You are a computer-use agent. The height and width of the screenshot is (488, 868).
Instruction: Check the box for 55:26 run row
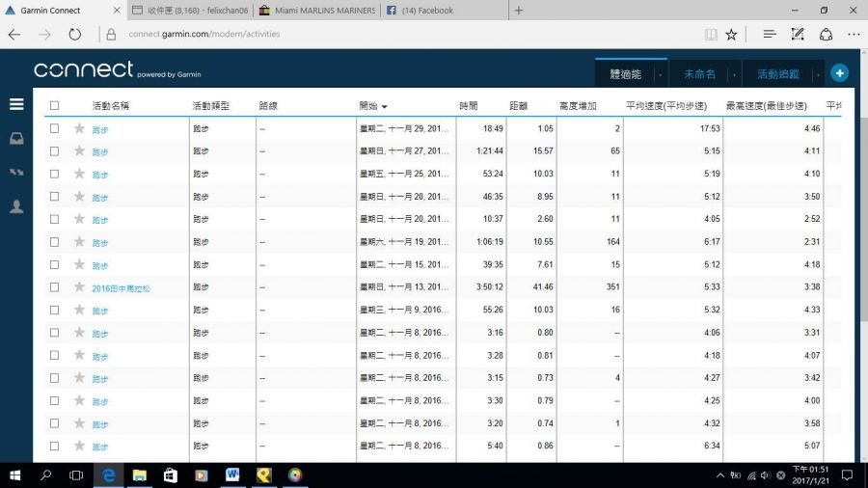[x=54, y=310]
